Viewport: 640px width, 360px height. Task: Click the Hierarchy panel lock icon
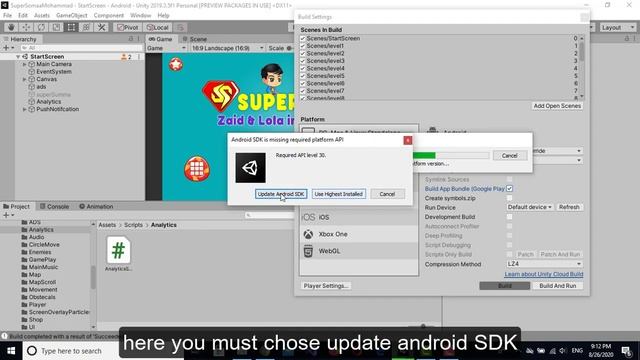(131, 39)
